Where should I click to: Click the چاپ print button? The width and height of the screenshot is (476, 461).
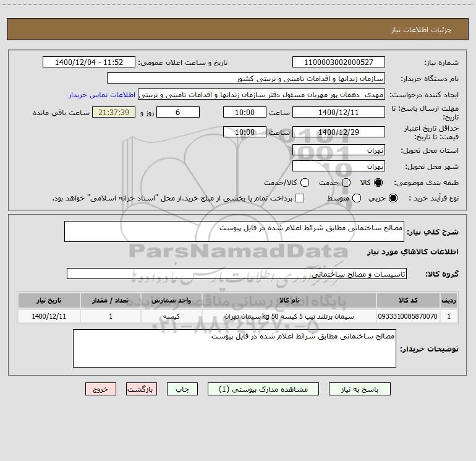pyautogui.click(x=182, y=389)
